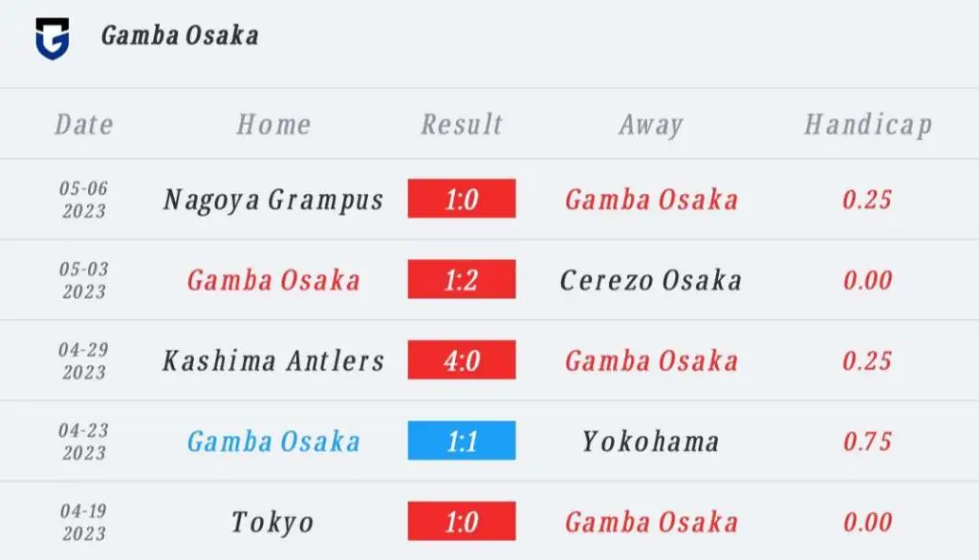The width and height of the screenshot is (979, 560).
Task: Select the 05-06 2023 match date
Action: (84, 199)
